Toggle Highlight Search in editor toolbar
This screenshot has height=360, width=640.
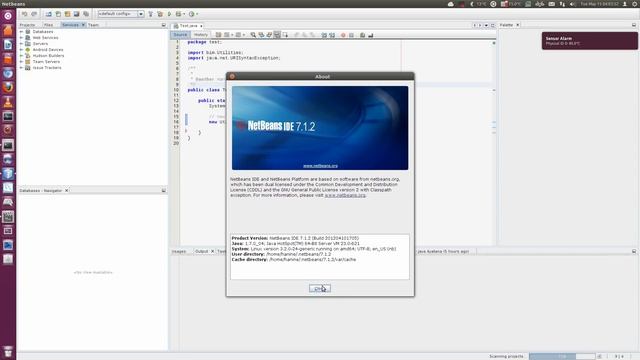pos(277,35)
